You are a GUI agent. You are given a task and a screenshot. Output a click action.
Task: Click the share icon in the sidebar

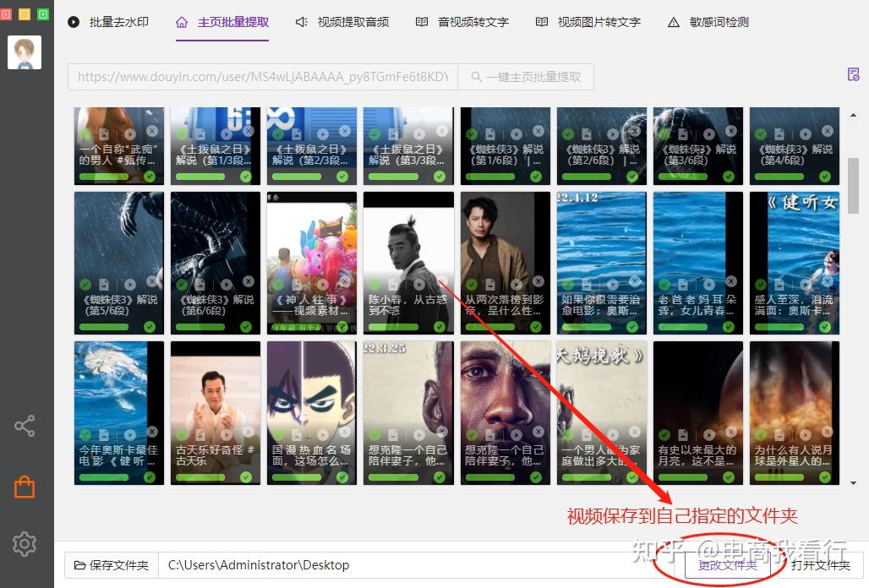click(25, 426)
